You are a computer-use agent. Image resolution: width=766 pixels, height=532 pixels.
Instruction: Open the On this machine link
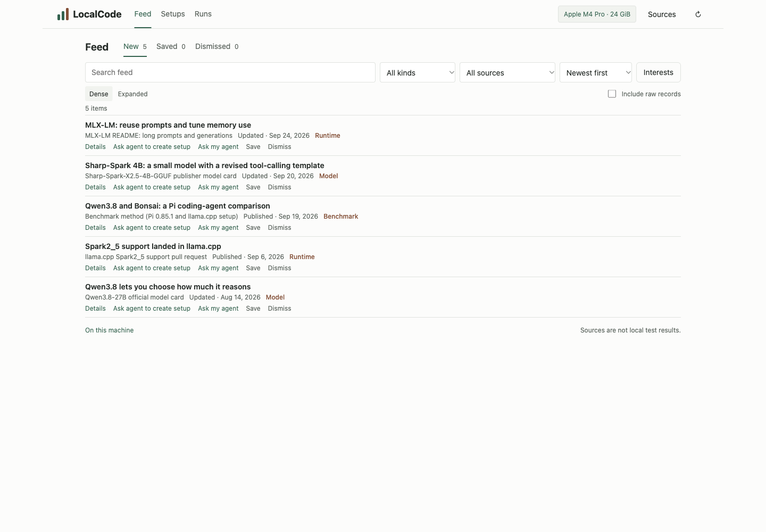110,330
